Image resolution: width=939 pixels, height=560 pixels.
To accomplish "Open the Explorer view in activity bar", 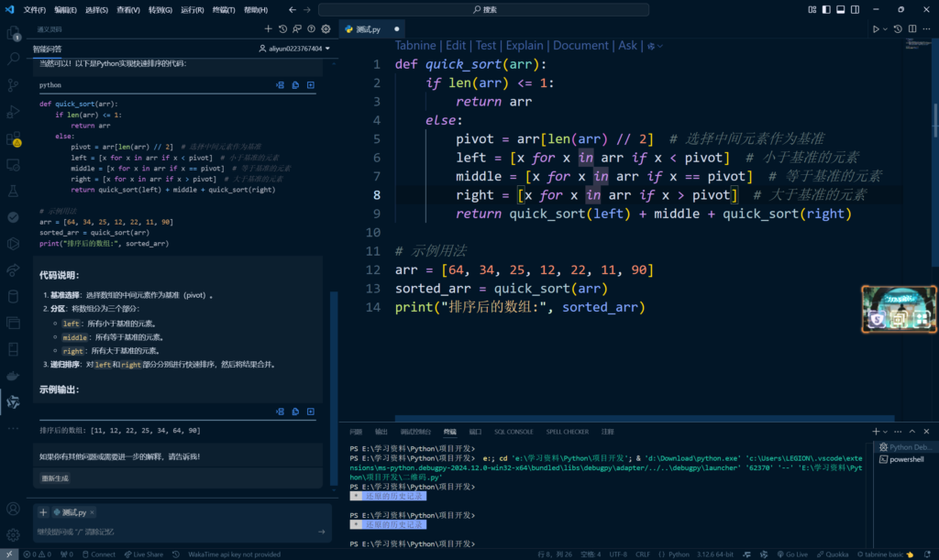I will click(x=13, y=33).
